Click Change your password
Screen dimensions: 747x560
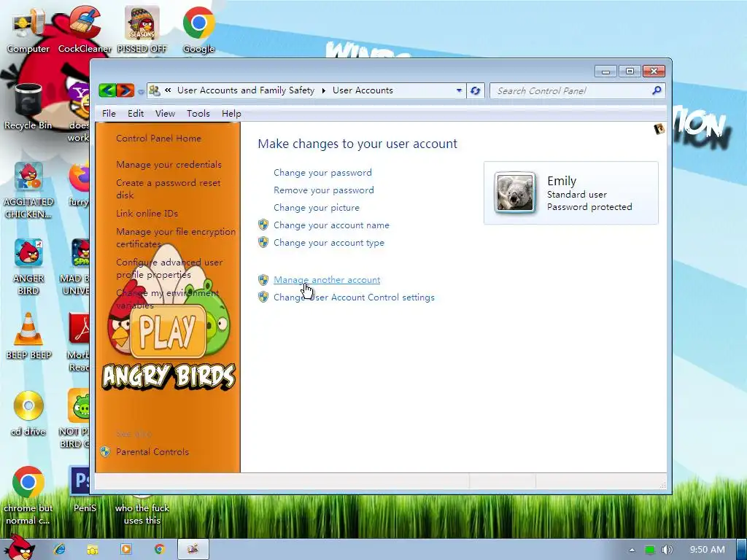click(322, 172)
